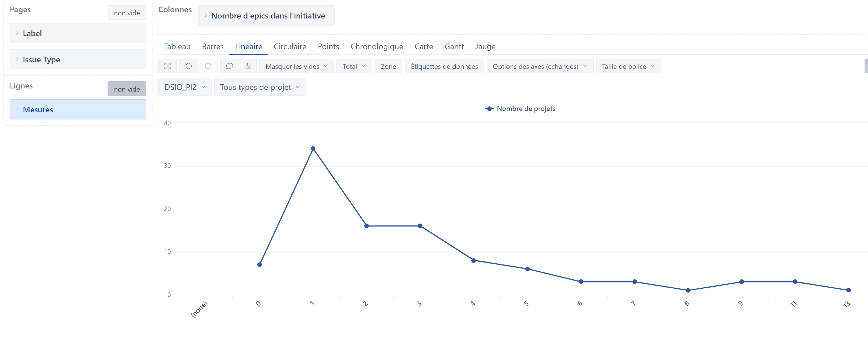The image size is (868, 347).
Task: Open the Total dropdown
Action: [354, 66]
